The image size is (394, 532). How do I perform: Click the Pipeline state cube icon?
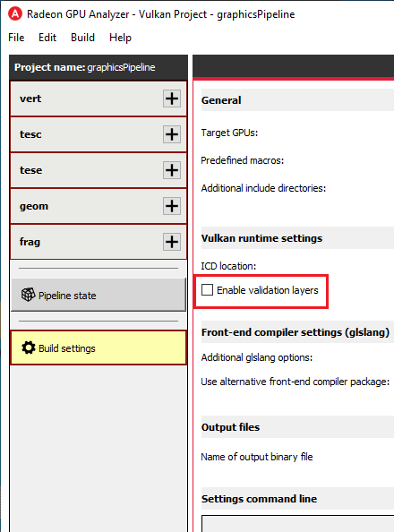pos(28,295)
